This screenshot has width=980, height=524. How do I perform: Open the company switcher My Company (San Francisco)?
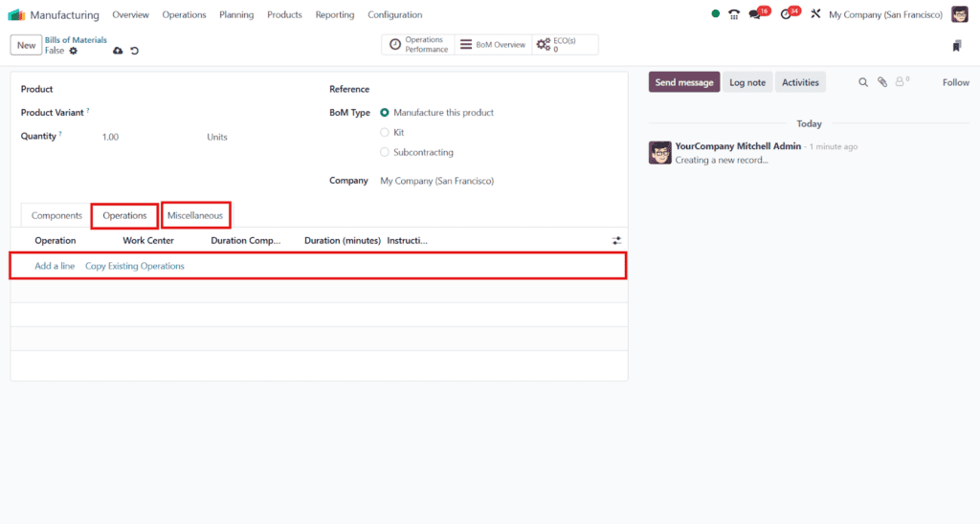coord(885,14)
